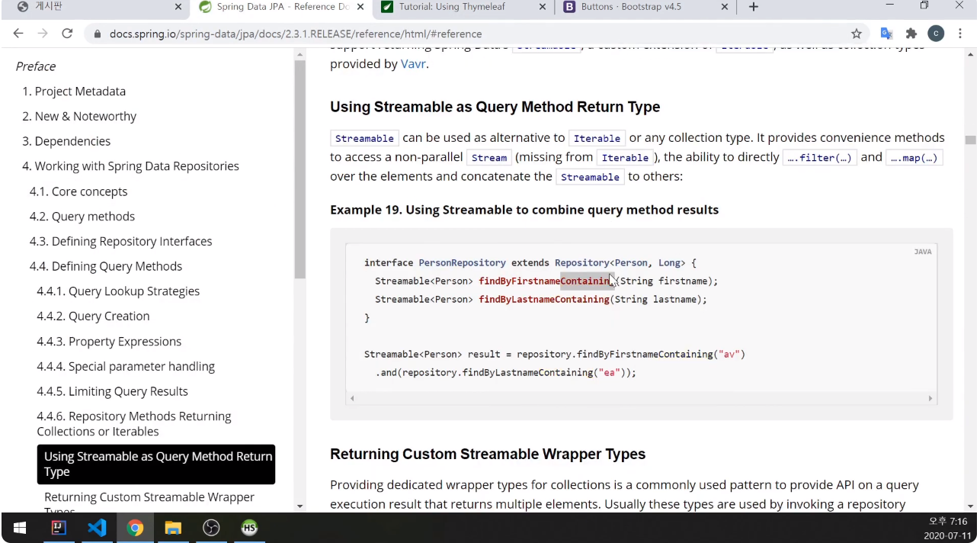Viewport: 980px width, 543px height.
Task: Click findByFirstnameContaining in the interface code
Action: tap(546, 281)
